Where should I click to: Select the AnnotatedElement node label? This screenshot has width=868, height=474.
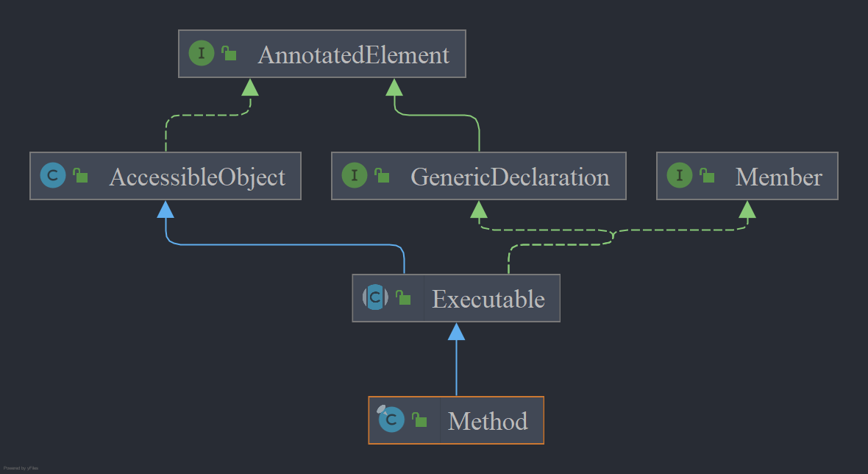tap(354, 54)
